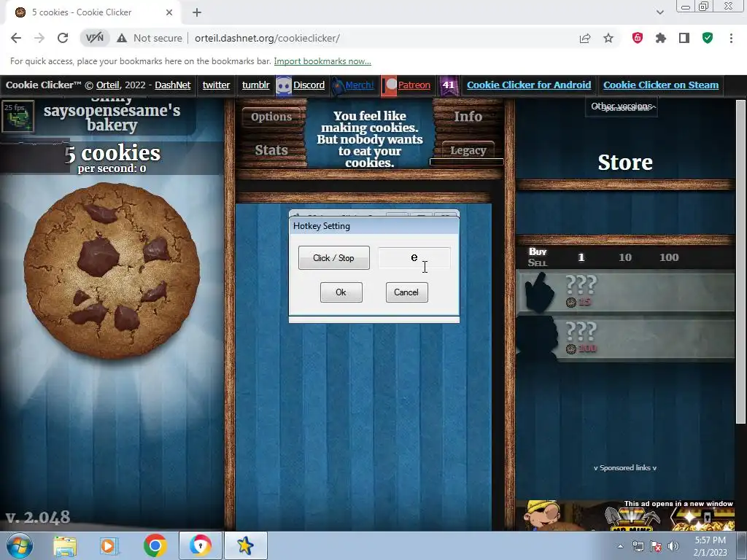The image size is (747, 560).
Task: Click the Action Center flag tray icon
Action: 656,546
